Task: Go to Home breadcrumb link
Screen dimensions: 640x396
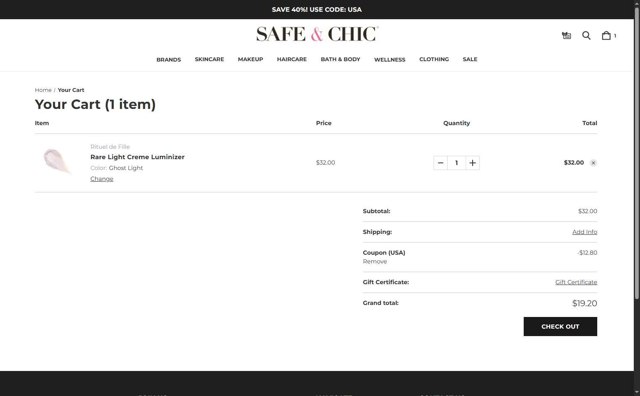Action: pyautogui.click(x=43, y=90)
